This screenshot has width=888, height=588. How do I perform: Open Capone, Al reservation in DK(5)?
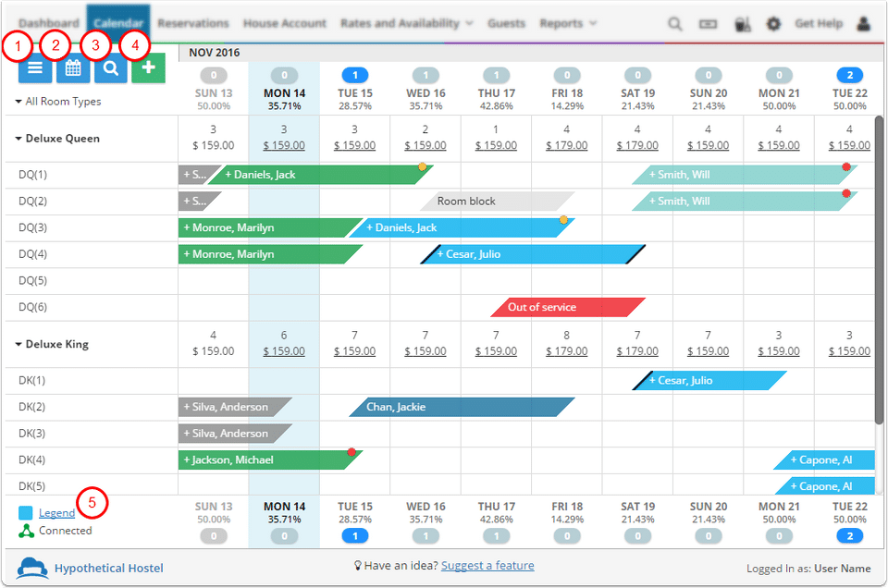pos(824,486)
